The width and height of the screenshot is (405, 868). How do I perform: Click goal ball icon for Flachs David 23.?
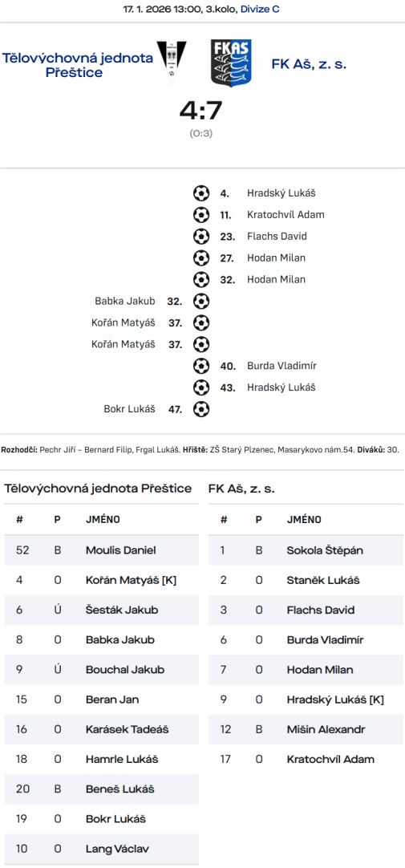point(201,237)
